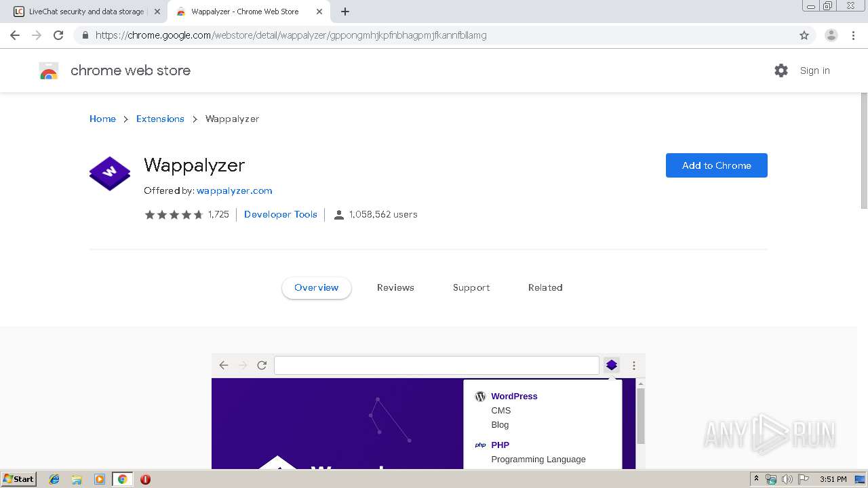Click the browser forward arrow
This screenshot has height=488, width=868.
[x=37, y=35]
